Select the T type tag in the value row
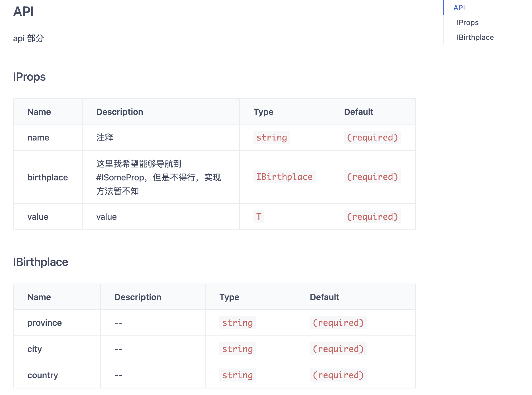The width and height of the screenshot is (532, 395). click(259, 217)
